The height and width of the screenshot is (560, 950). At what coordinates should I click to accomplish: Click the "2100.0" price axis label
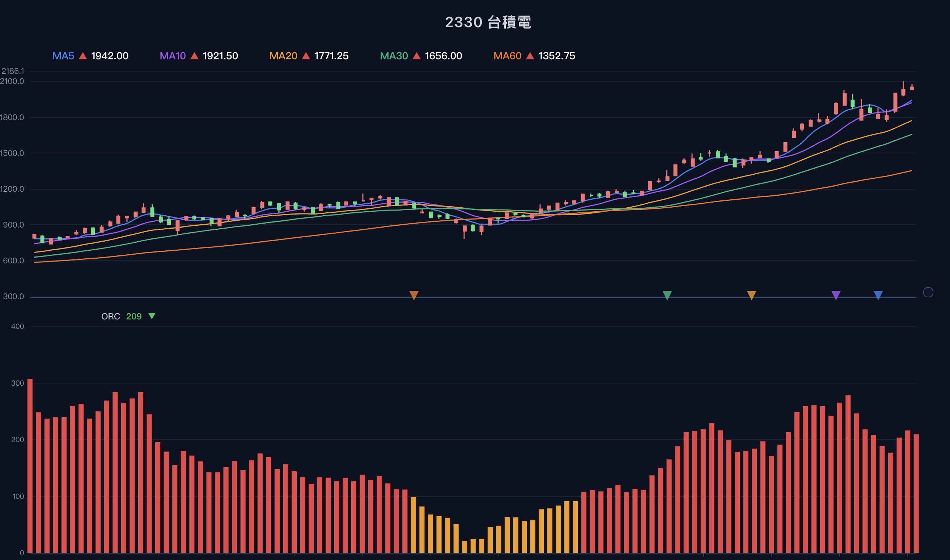tap(12, 81)
